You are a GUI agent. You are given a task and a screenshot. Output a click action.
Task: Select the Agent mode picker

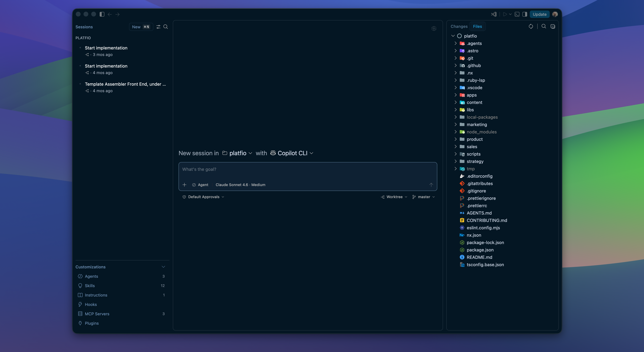200,185
